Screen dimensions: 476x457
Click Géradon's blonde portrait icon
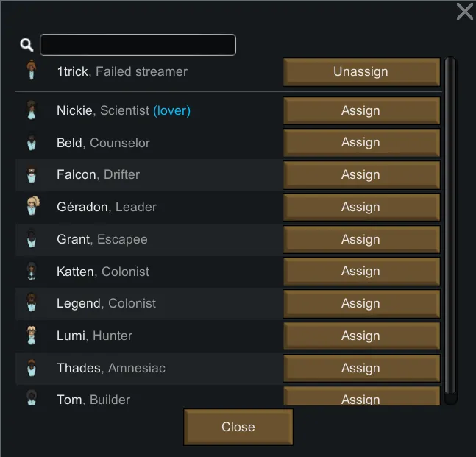[32, 207]
